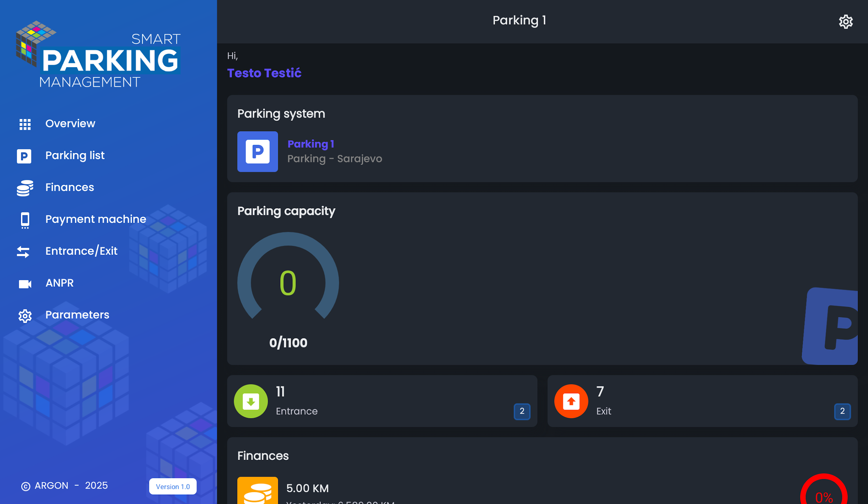The width and height of the screenshot is (868, 504).
Task: Click the Testo Testić user name
Action: 264,73
